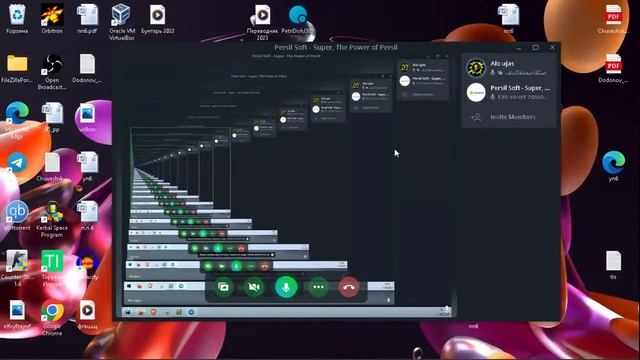640x360 pixels.
Task: Select the Букварь 2022 media file
Action: [157, 18]
